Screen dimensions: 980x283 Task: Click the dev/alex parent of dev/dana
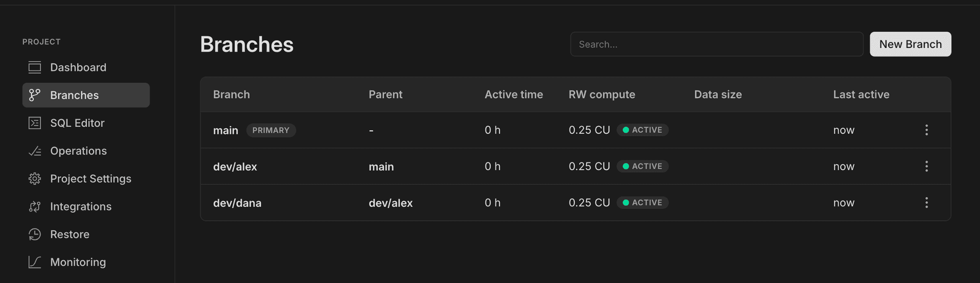point(390,203)
